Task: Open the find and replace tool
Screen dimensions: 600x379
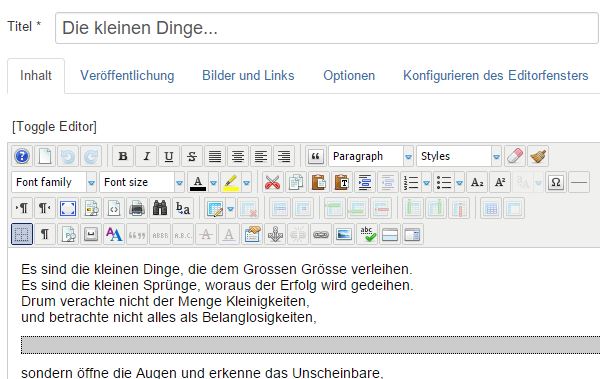Action: pos(183,208)
